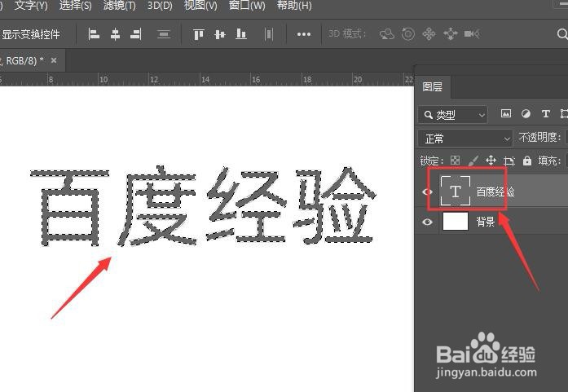Select 3D roll mode icon

coord(408,34)
